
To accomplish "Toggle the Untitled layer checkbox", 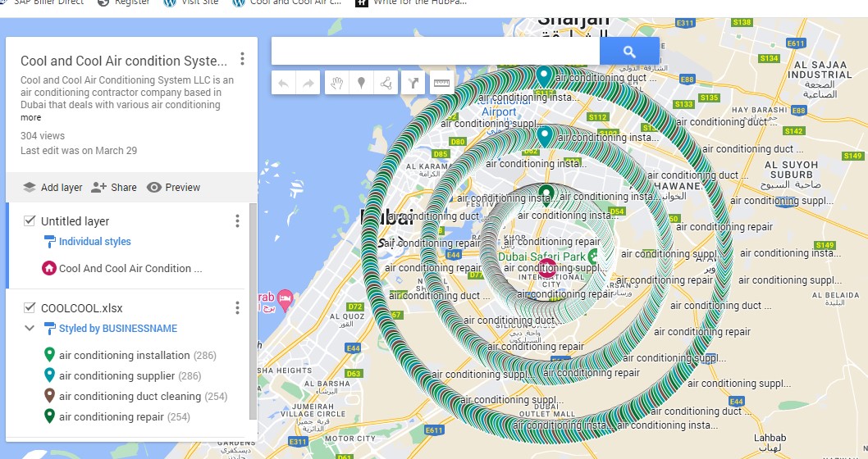I will point(30,221).
